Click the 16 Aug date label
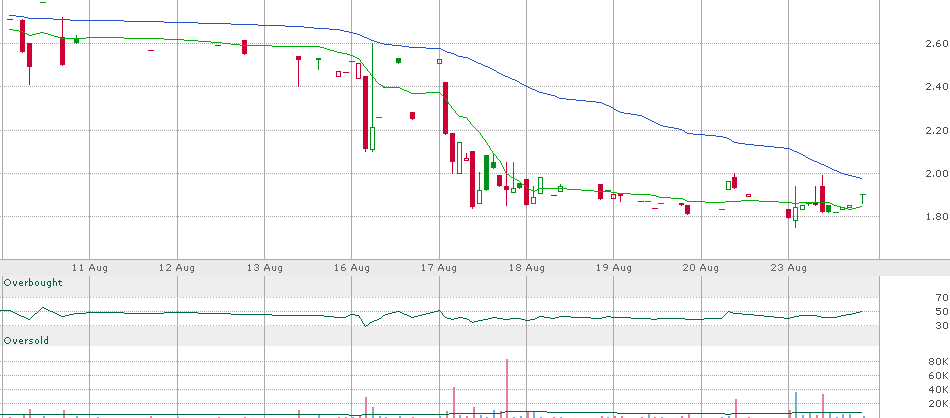Image resolution: width=950 pixels, height=418 pixels. tap(352, 267)
